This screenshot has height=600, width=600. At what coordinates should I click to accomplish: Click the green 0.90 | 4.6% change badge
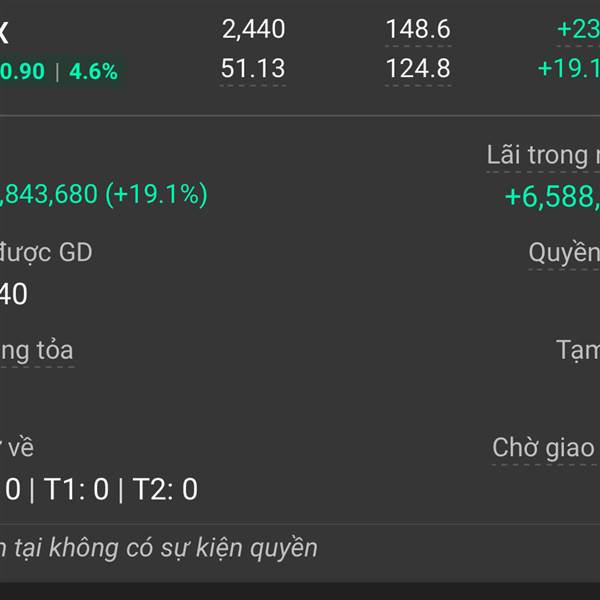[59, 71]
